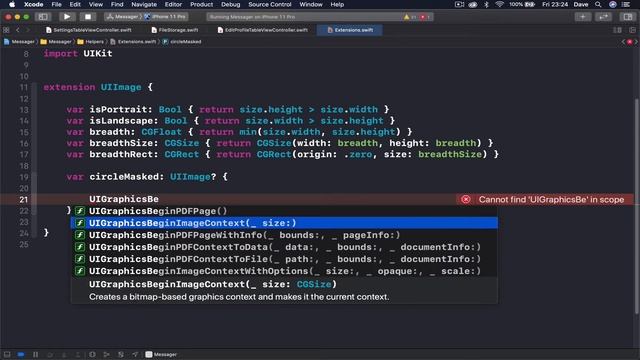Viewport: 640px width, 360px height.
Task: Open the related items grid menu
Action: (x=6, y=30)
